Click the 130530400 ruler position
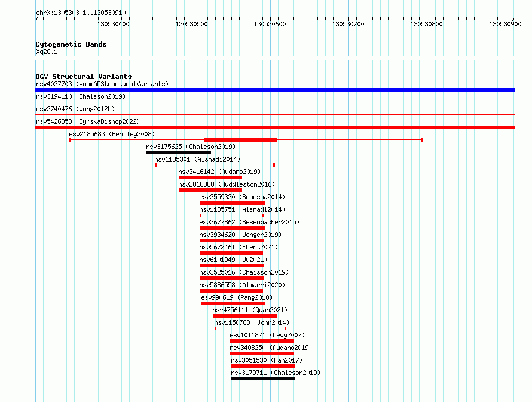The image size is (532, 402). (114, 24)
